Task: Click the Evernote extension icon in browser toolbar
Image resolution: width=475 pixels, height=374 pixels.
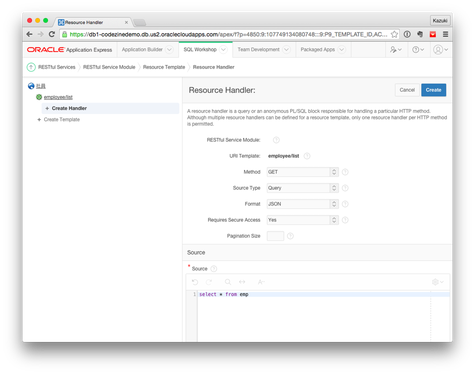Action: pyautogui.click(x=420, y=34)
